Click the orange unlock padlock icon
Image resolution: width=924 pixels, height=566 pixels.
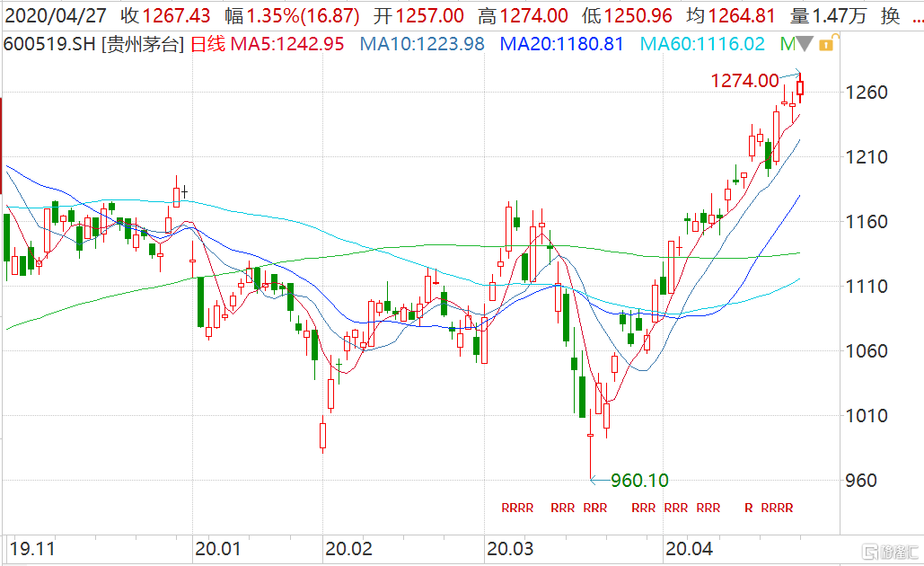click(x=827, y=43)
